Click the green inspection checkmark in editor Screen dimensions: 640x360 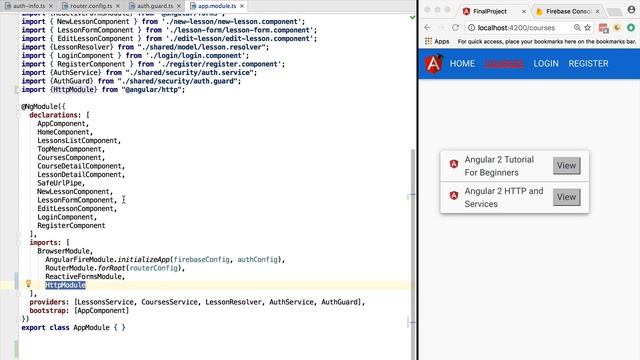tap(412, 18)
